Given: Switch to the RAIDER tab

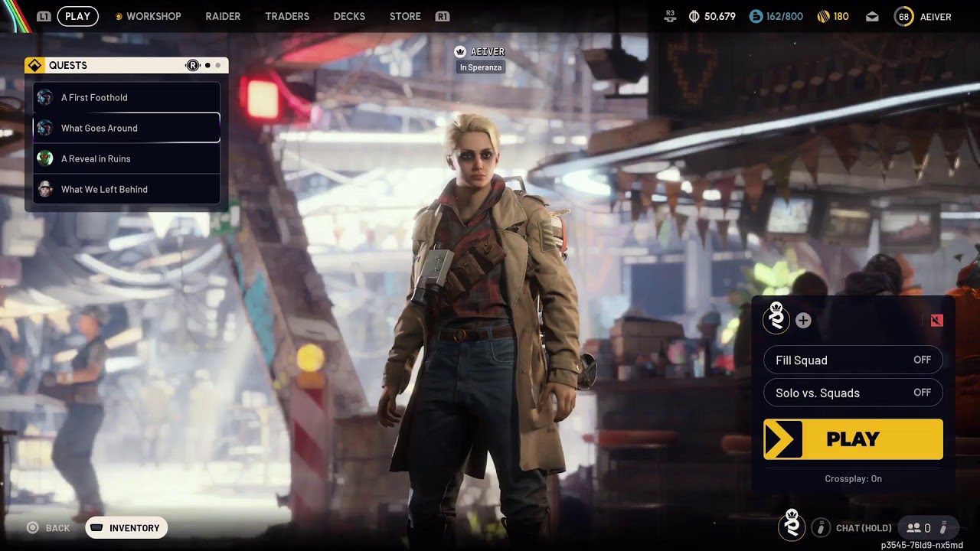Looking at the screenshot, I should pyautogui.click(x=223, y=16).
